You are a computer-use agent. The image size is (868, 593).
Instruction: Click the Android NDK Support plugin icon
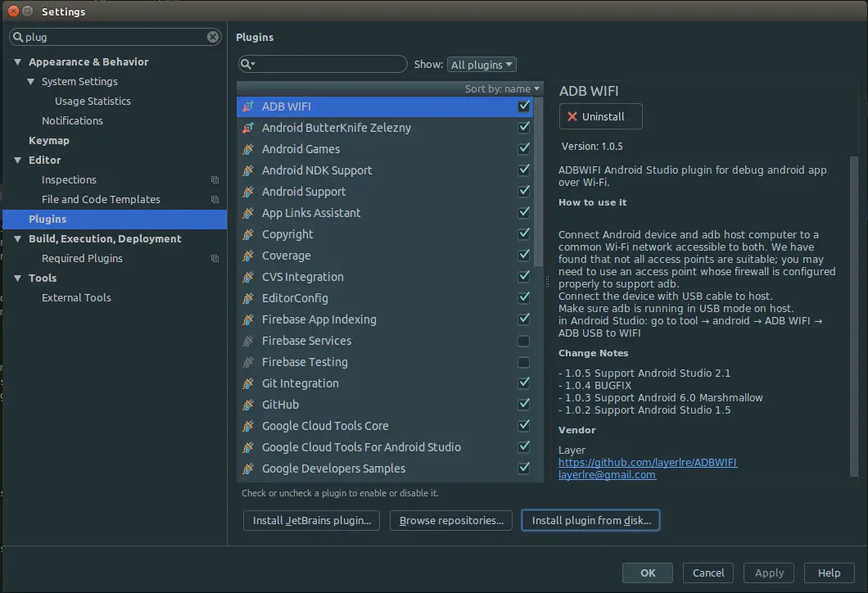[x=248, y=170]
